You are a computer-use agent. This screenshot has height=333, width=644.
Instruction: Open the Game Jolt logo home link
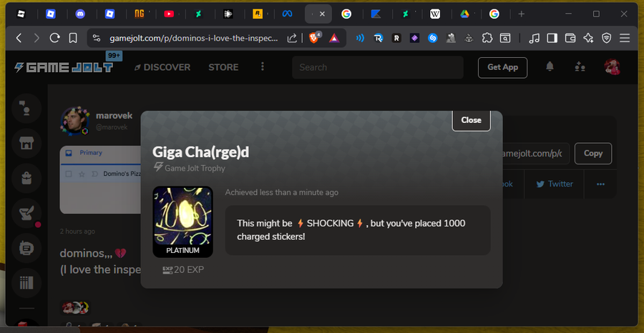[x=64, y=67]
